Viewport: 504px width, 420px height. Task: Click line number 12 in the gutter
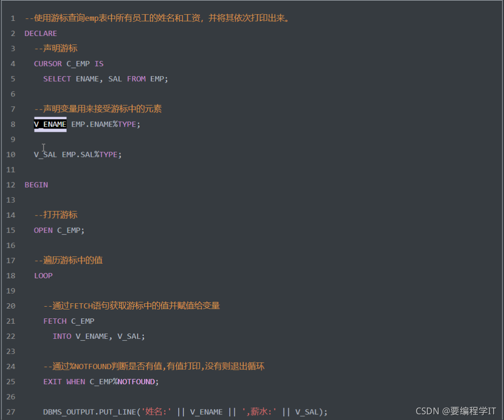pos(10,185)
